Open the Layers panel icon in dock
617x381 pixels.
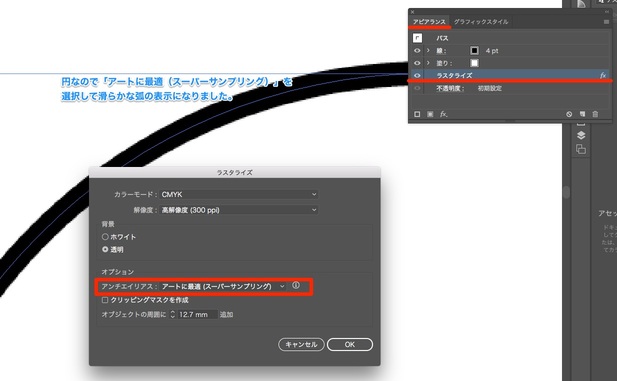581,135
